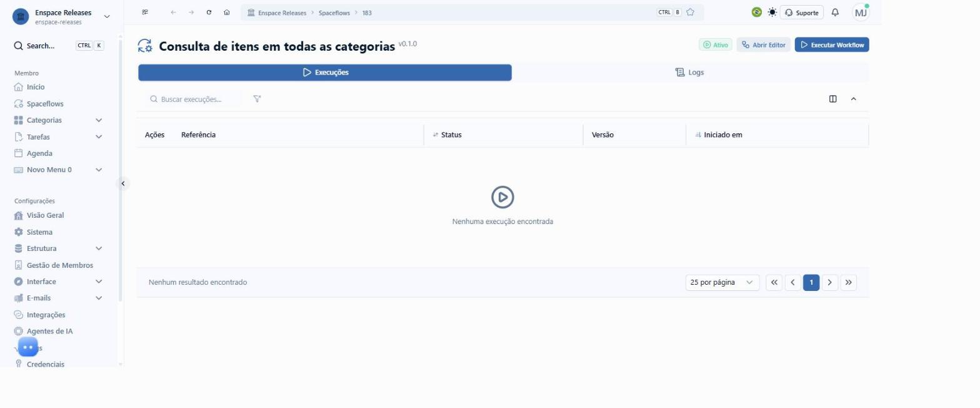Switch to the Execuções tab

click(325, 73)
